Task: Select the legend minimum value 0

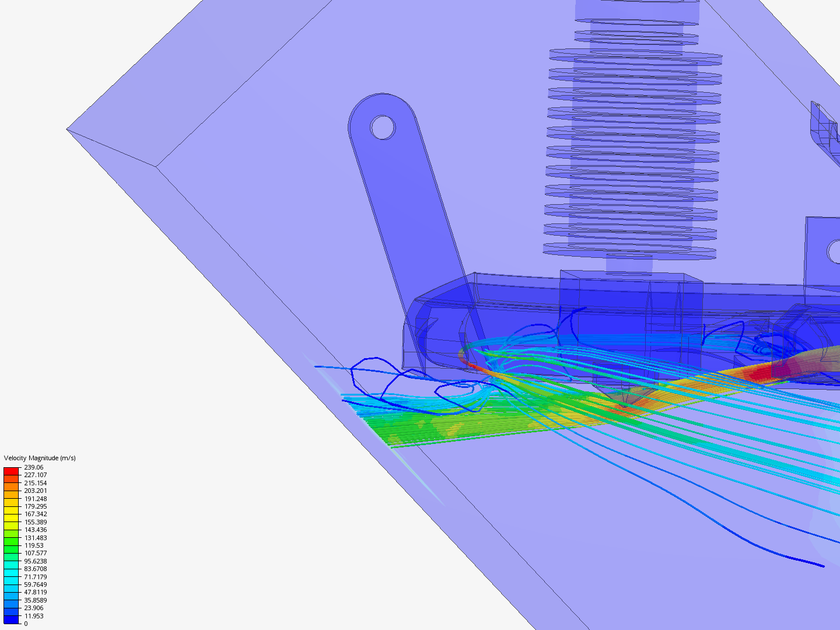Action: (26, 624)
